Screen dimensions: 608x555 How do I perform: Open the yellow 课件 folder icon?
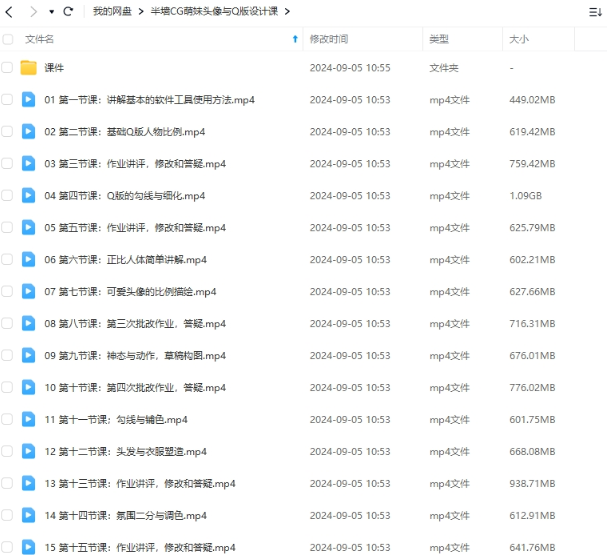(x=28, y=68)
